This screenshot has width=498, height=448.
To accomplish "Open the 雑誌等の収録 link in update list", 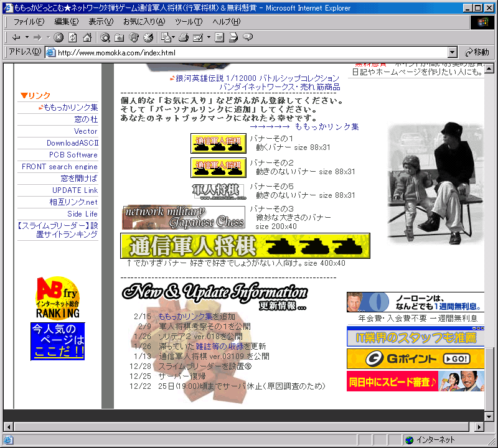I will [x=220, y=347].
